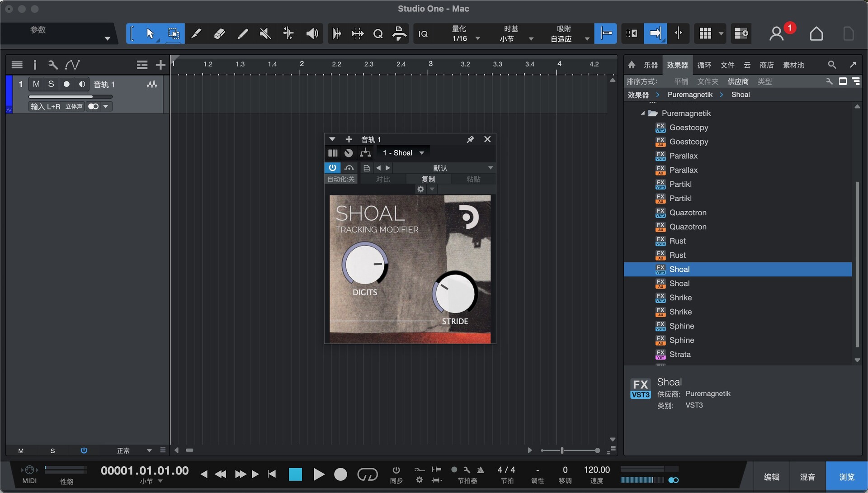Open the 时基 小节 dropdown
Screen dimensions: 868x493
(516, 34)
